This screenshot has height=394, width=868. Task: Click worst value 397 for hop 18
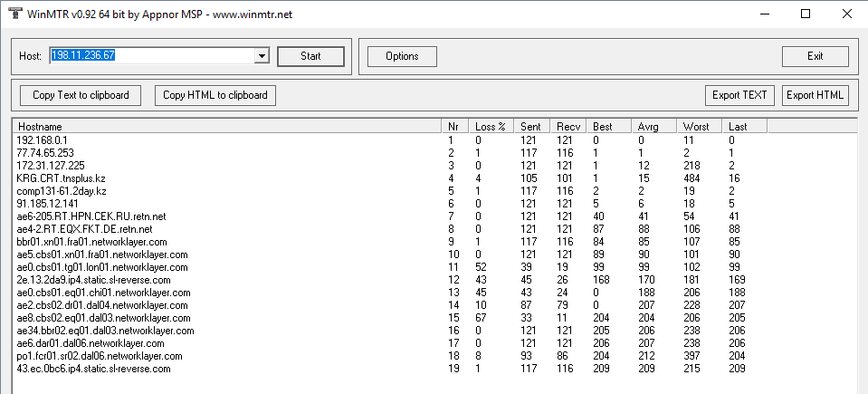point(694,356)
